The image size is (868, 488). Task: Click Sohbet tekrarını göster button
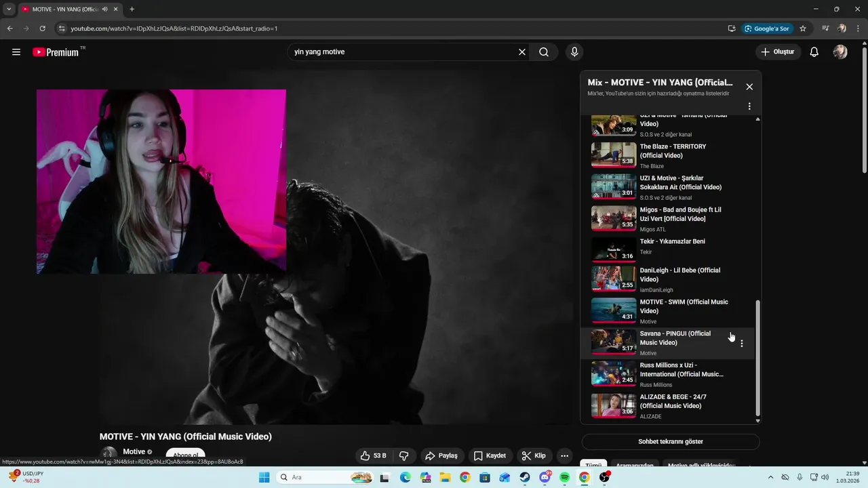670,442
